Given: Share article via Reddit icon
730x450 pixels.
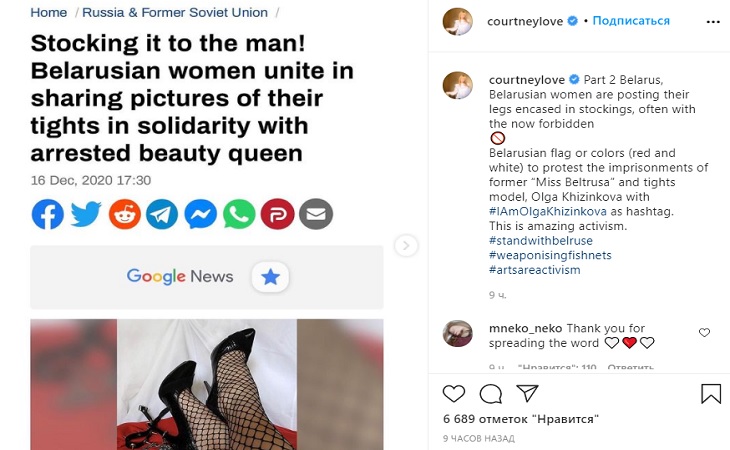Looking at the screenshot, I should (124, 214).
